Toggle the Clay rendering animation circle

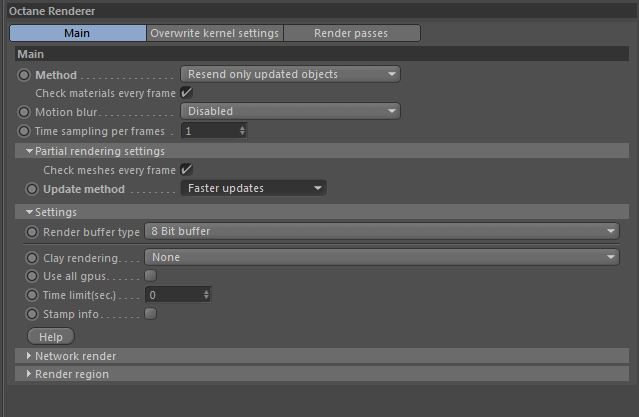32,258
